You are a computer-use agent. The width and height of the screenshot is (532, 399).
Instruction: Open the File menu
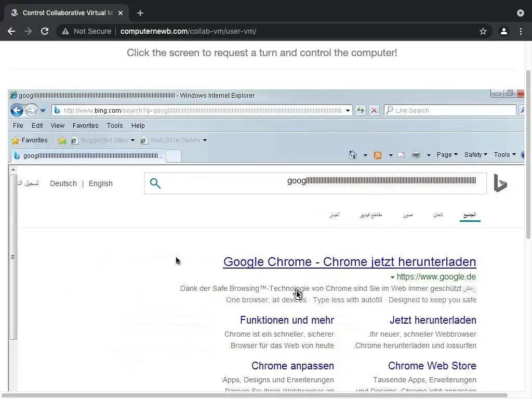point(18,126)
